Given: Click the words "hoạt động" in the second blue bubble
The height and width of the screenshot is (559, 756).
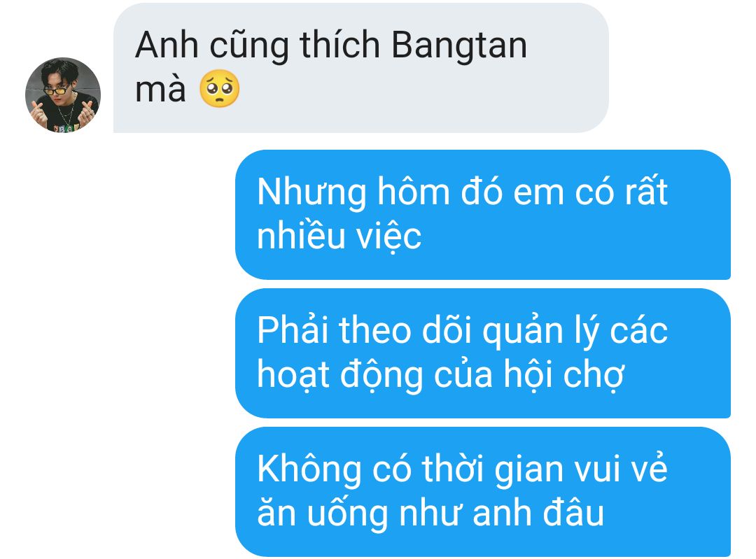Looking at the screenshot, I should coord(340,376).
